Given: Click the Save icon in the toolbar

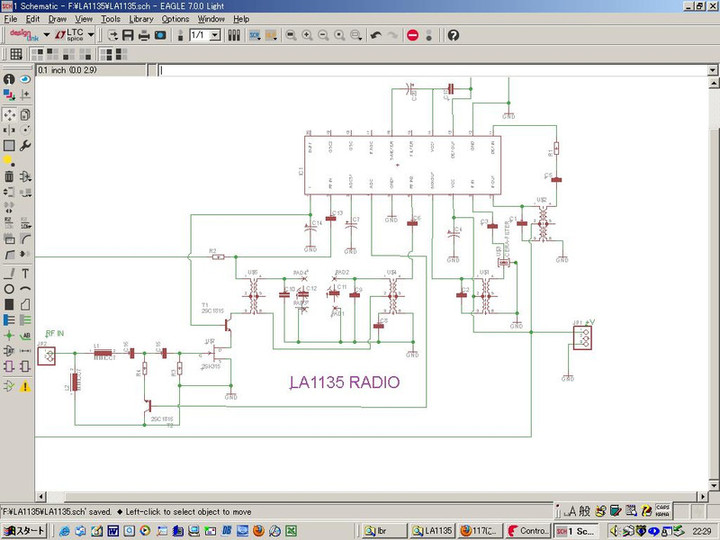Looking at the screenshot, I should tap(128, 35).
